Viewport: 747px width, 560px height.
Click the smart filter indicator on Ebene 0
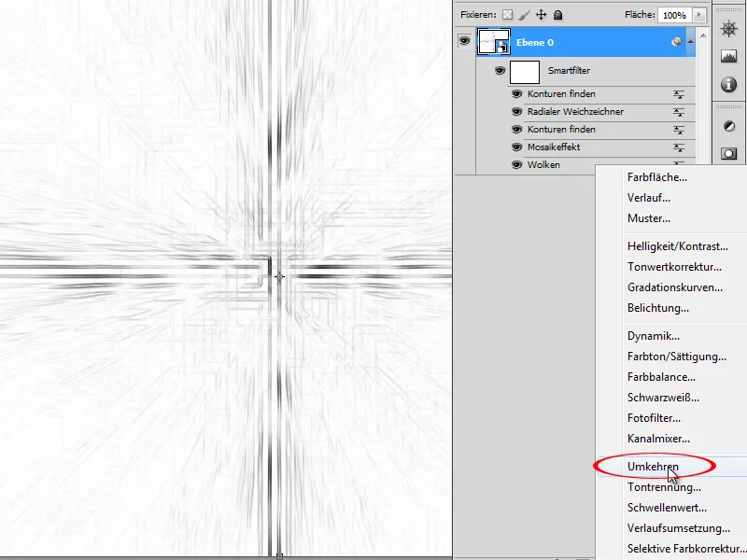(676, 42)
